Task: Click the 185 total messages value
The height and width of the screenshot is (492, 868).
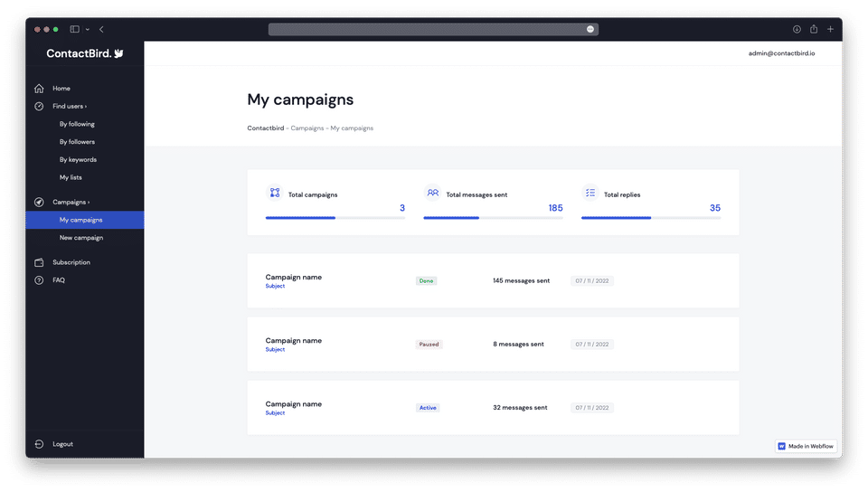Action: tap(555, 208)
